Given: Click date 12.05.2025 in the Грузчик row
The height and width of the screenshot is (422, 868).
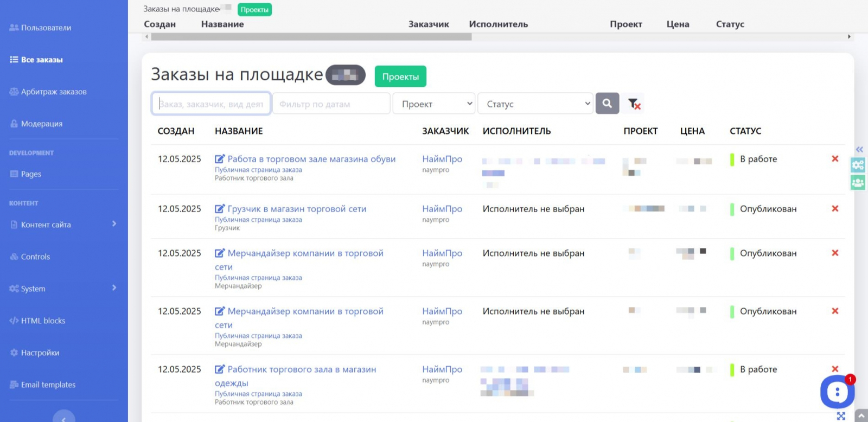Looking at the screenshot, I should tap(179, 209).
